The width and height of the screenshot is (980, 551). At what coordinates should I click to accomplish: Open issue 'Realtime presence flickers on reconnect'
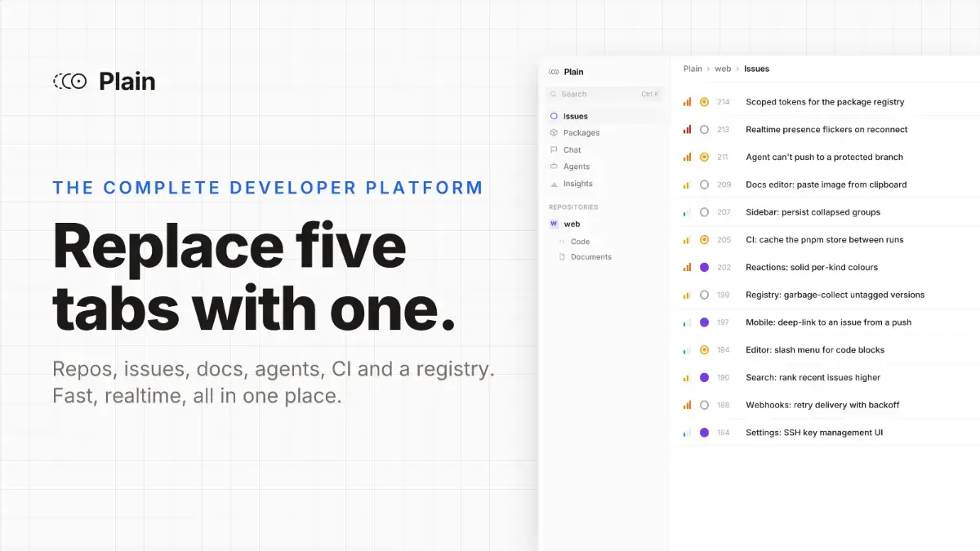click(x=826, y=129)
